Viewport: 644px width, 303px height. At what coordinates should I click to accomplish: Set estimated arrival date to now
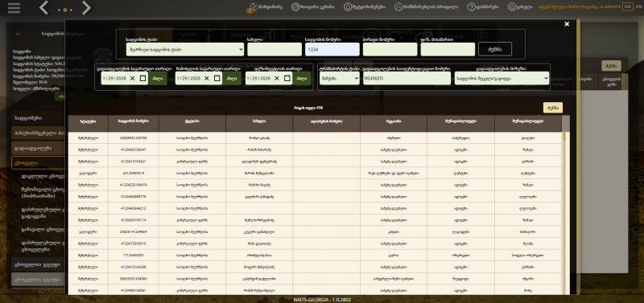click(232, 78)
